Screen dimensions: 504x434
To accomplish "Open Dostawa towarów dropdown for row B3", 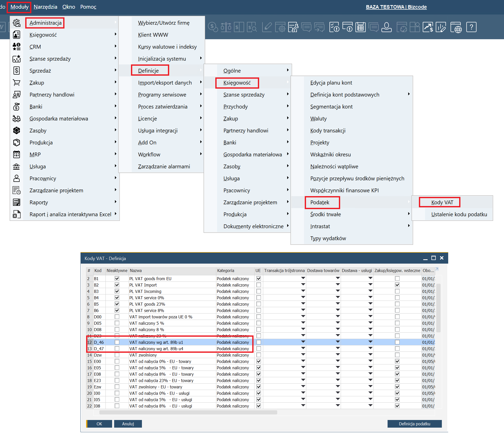I will click(338, 291).
